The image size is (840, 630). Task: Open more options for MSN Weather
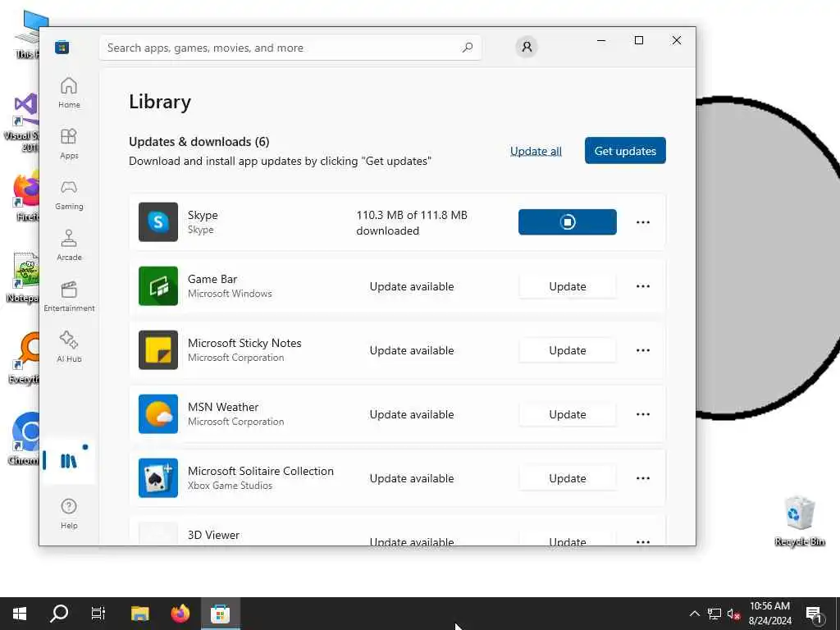click(x=643, y=414)
